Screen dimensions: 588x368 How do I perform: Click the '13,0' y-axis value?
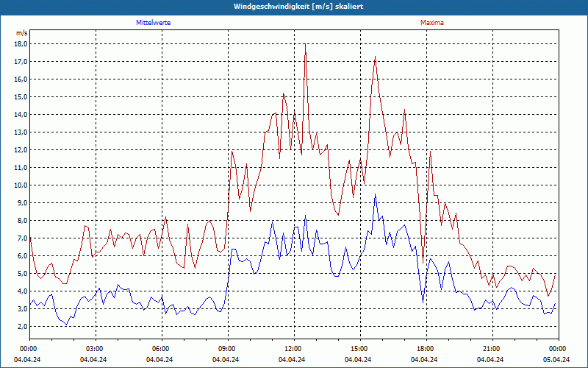(x=21, y=132)
